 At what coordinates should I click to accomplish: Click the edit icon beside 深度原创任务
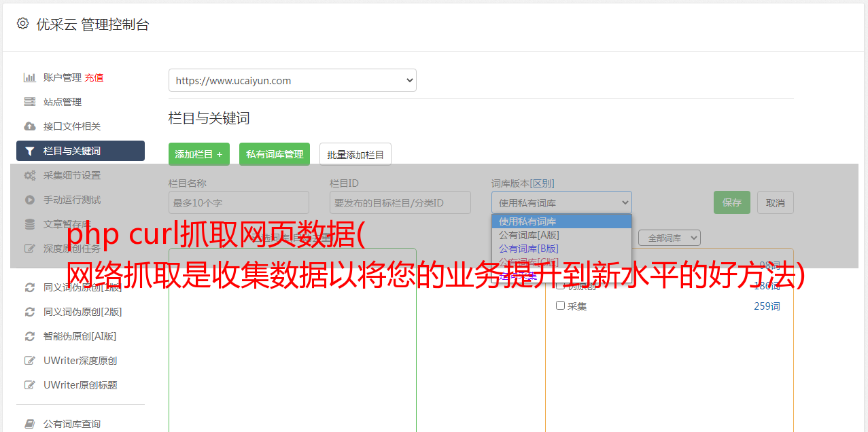29,249
